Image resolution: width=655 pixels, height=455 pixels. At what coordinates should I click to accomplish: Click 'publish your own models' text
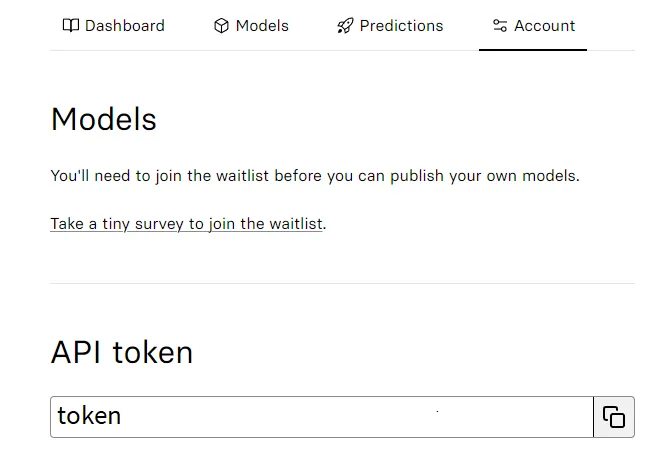coord(483,176)
